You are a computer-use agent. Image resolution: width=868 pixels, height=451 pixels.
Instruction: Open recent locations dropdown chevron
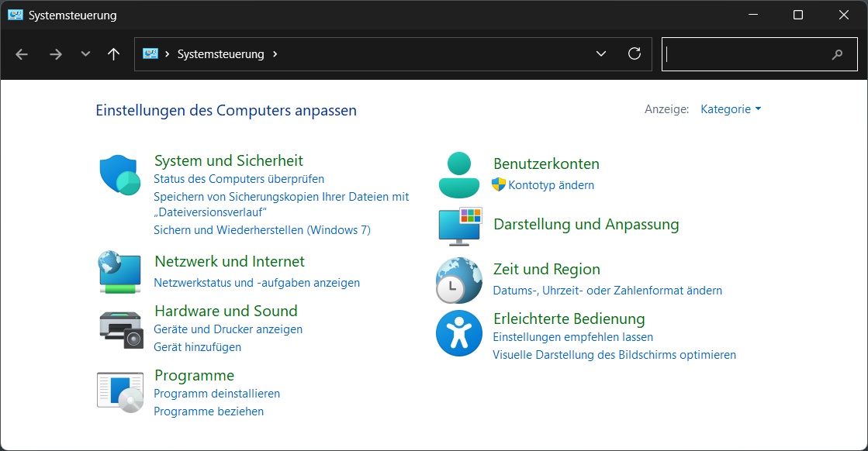pyautogui.click(x=85, y=54)
